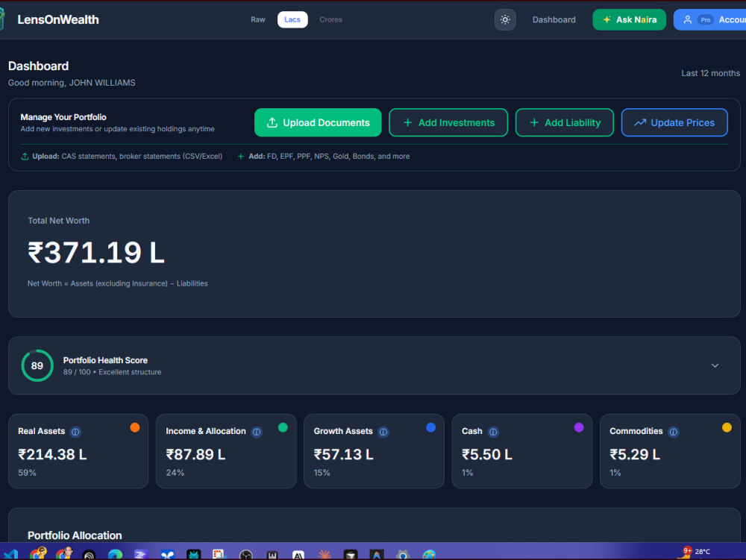Image resolution: width=746 pixels, height=560 pixels.
Task: Switch units to Crores
Action: 330,19
